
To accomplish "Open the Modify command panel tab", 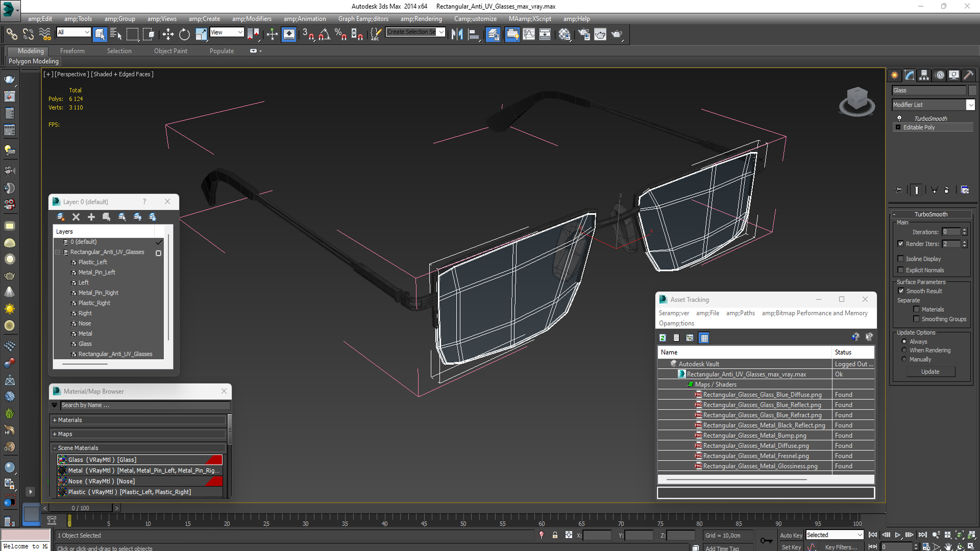I will pyautogui.click(x=910, y=75).
